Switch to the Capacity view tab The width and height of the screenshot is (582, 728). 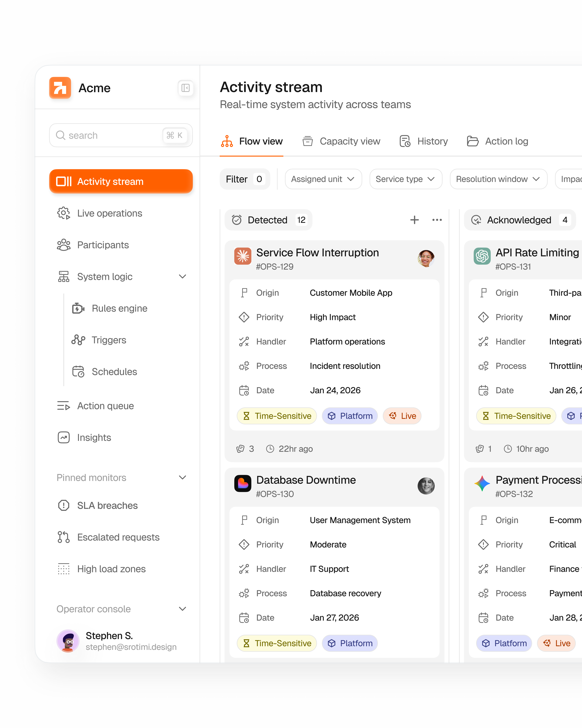(350, 141)
